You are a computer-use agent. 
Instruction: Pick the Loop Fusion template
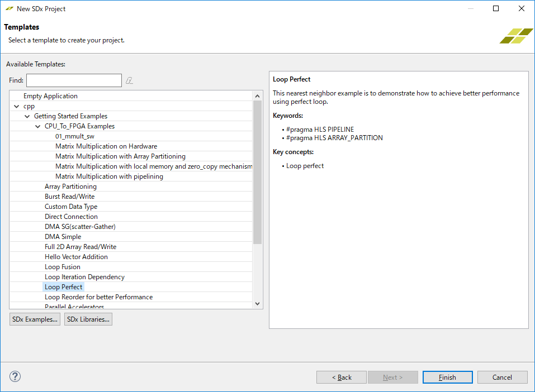tap(63, 267)
